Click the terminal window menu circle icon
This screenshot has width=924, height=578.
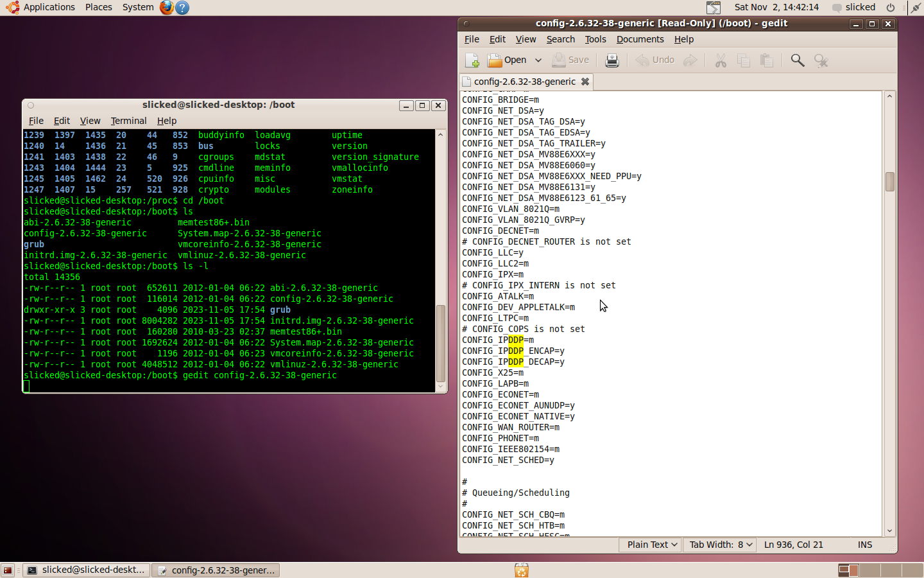(31, 105)
